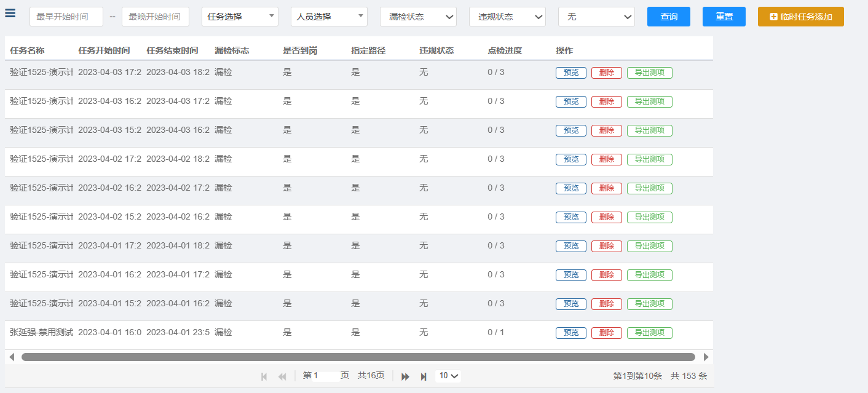868x393 pixels.
Task: Click the left scroll arrow
Action: point(12,357)
